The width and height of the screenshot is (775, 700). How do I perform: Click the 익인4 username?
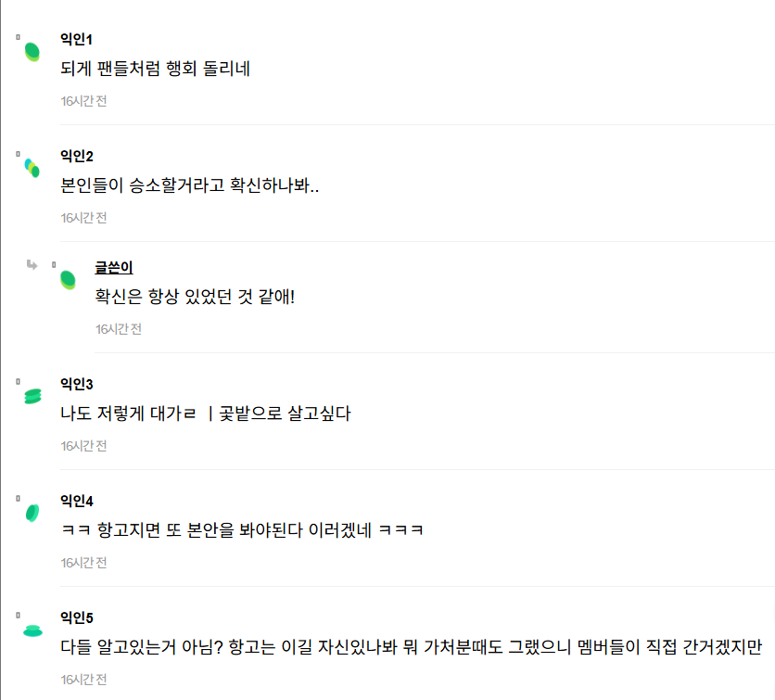[x=76, y=501]
